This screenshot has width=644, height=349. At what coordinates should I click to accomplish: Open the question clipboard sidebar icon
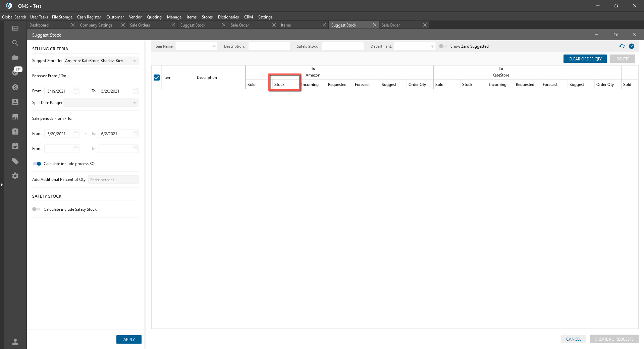tap(15, 131)
